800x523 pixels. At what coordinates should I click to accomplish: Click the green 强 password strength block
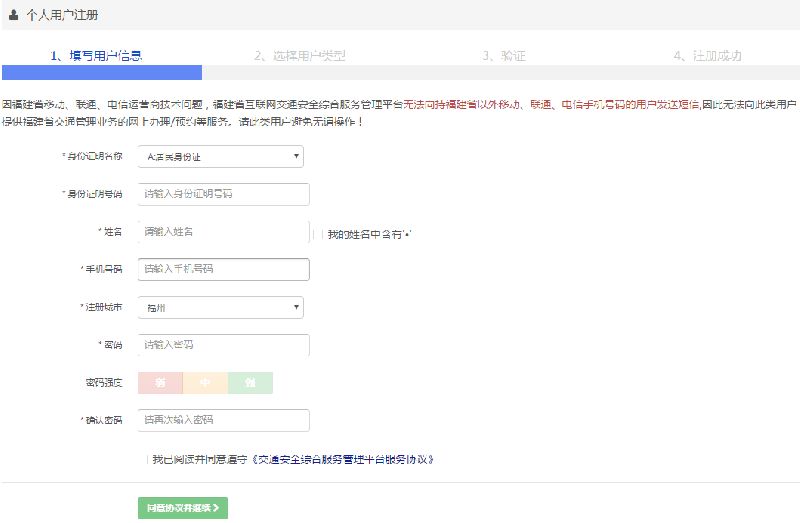[250, 383]
